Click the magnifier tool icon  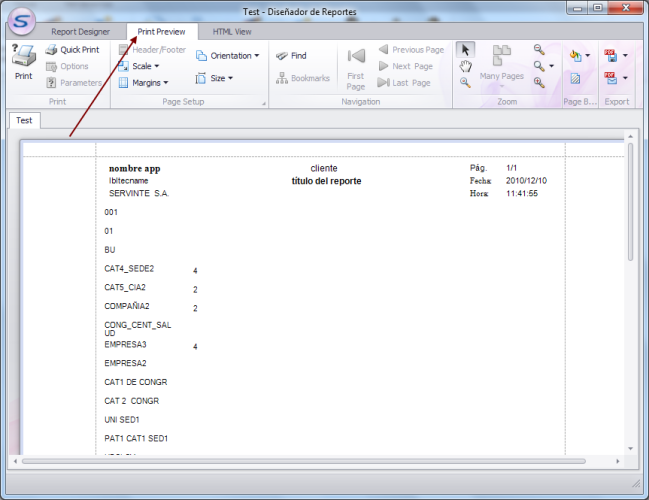coord(466,83)
